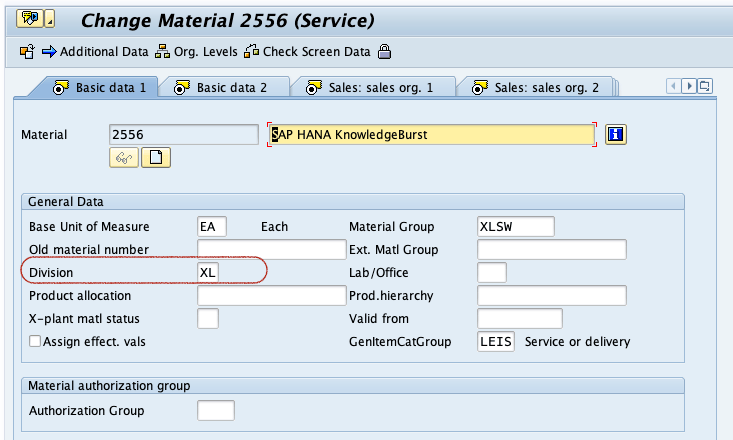Click the GenItemCatGroup field LEIS
733x440 pixels.
pyautogui.click(x=496, y=341)
